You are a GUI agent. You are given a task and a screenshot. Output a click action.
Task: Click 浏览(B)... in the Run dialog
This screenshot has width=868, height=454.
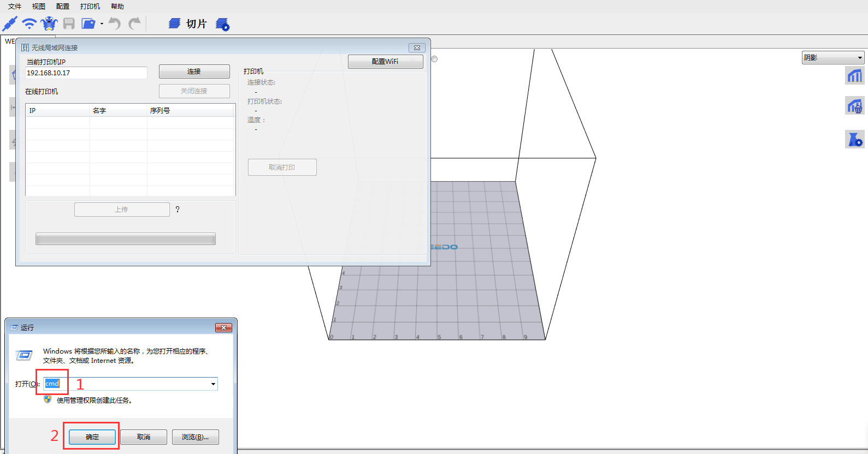coord(195,437)
